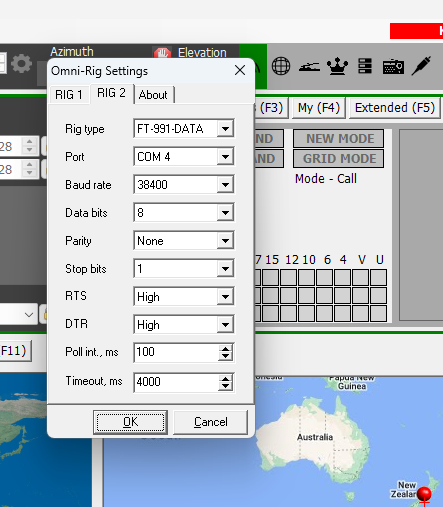Click the Azimuth label
Screen dimensions: 443x507
72,52
